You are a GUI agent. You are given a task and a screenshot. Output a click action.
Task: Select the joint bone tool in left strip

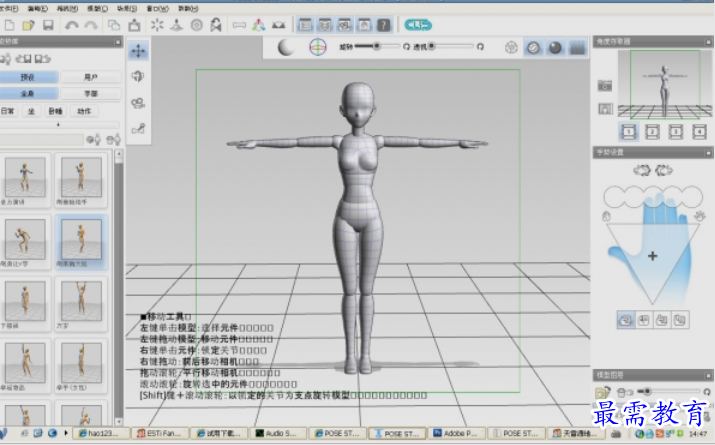(138, 129)
